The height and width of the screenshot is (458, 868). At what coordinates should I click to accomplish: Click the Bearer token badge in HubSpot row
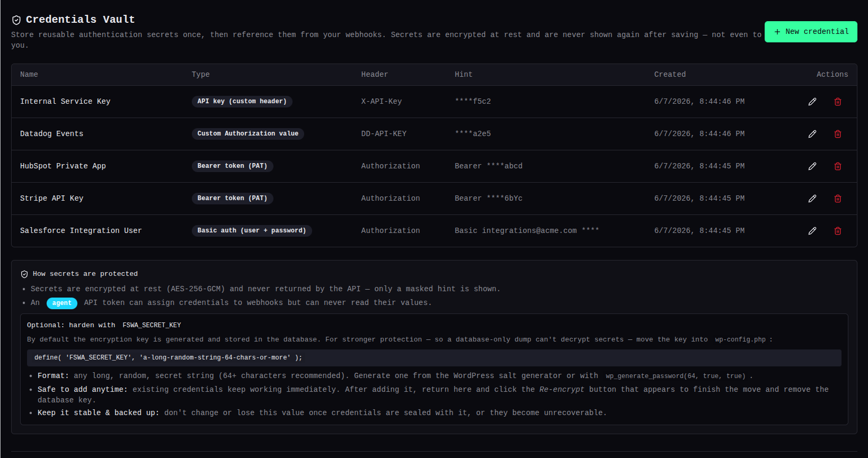[233, 166]
